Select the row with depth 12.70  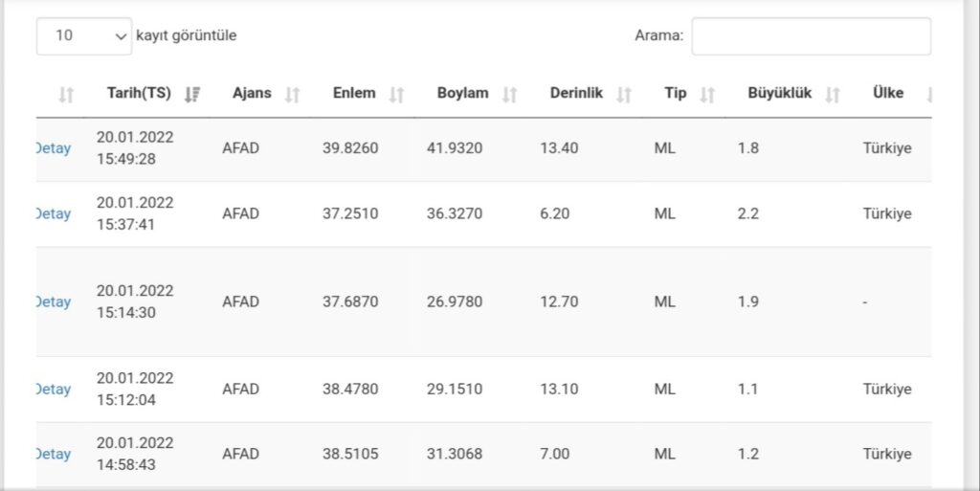point(483,301)
